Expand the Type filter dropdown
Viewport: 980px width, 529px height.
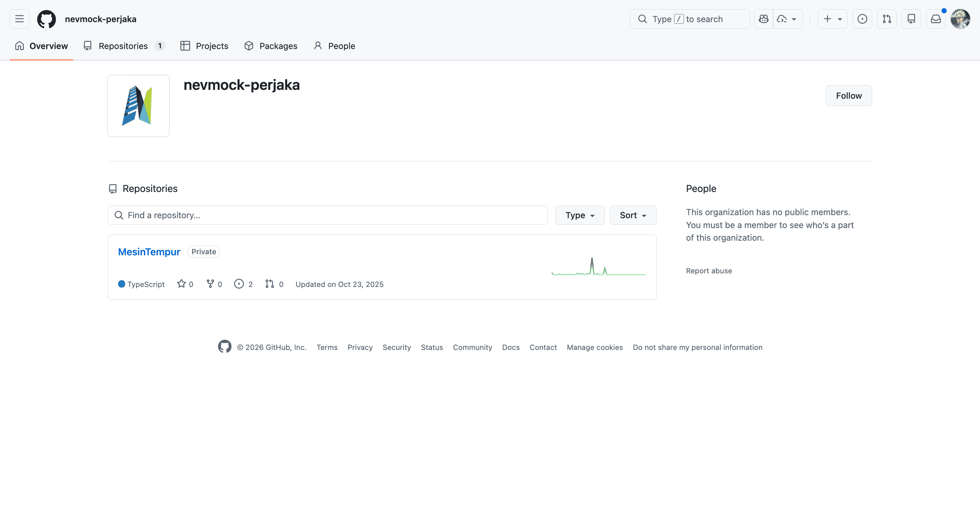coord(579,215)
